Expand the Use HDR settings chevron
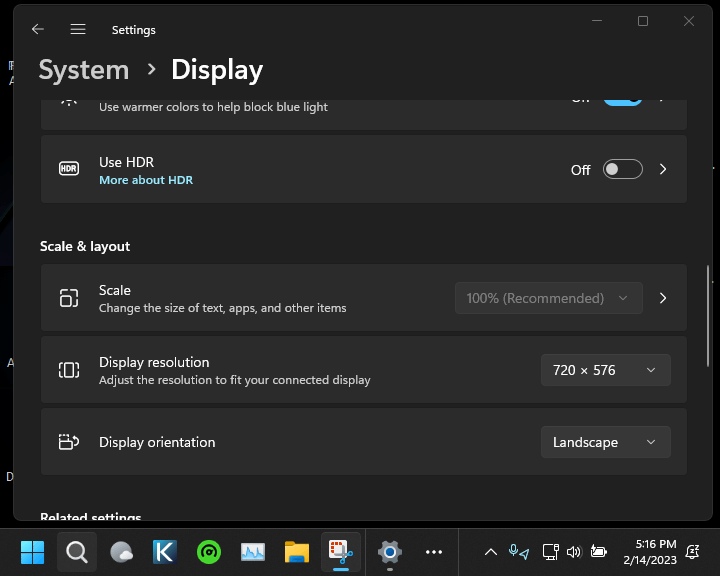Image resolution: width=720 pixels, height=576 pixels. [662, 170]
